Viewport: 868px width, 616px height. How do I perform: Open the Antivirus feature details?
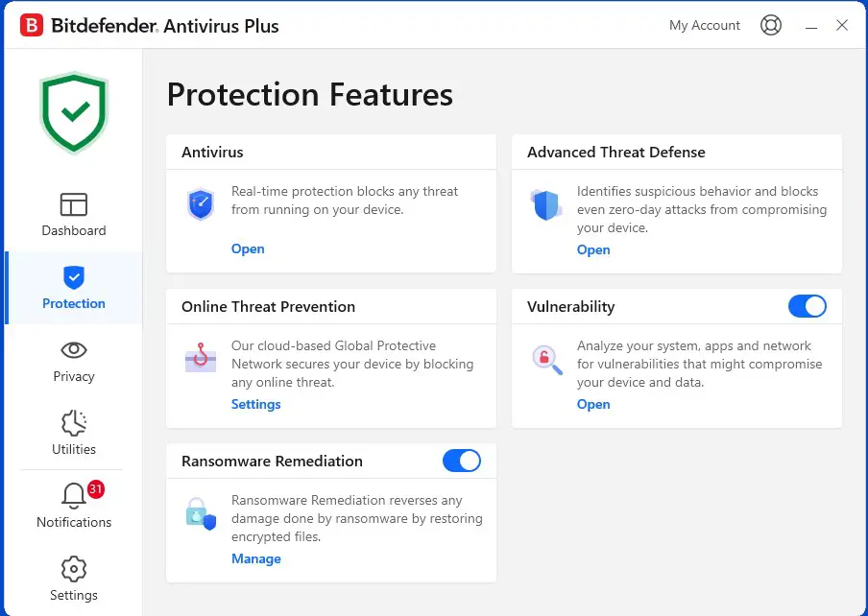[x=248, y=249]
